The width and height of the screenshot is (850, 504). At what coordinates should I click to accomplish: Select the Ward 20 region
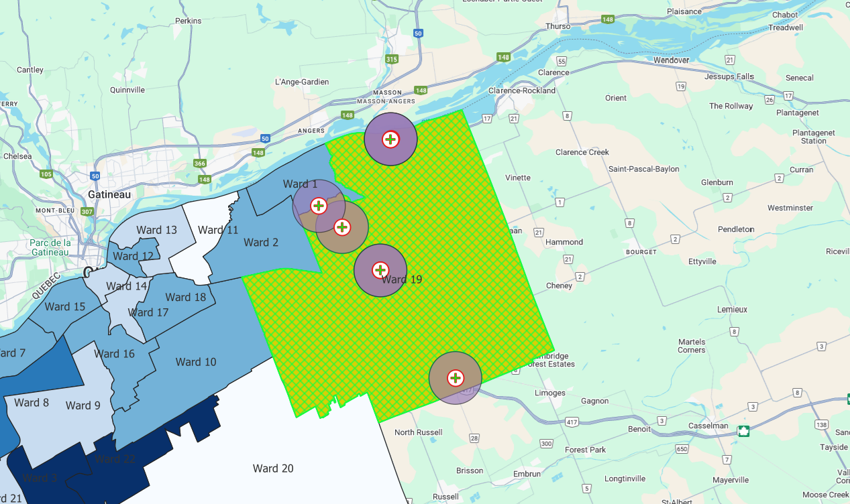[x=273, y=468]
